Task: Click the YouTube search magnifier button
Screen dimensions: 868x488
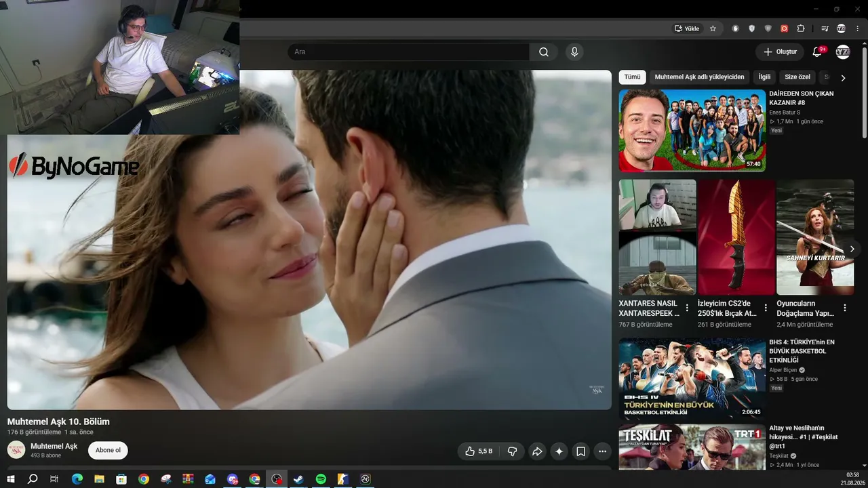Action: click(544, 52)
